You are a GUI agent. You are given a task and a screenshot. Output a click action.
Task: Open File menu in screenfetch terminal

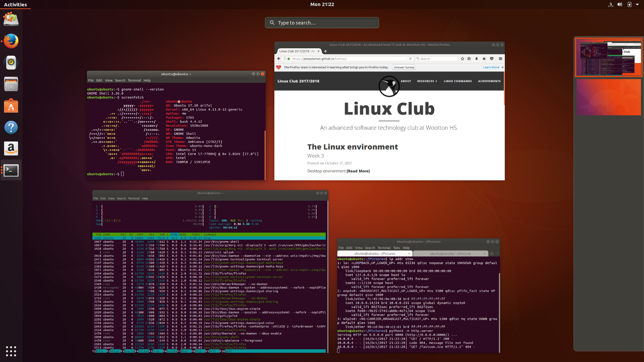(91, 80)
